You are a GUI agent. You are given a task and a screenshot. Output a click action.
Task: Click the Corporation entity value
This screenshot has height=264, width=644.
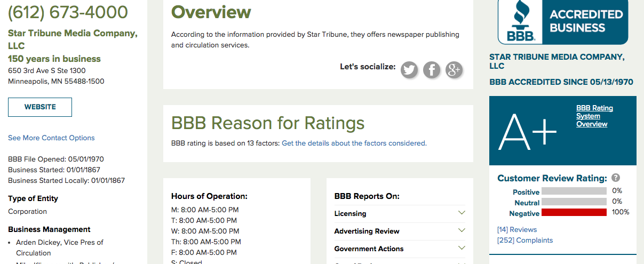(x=27, y=211)
